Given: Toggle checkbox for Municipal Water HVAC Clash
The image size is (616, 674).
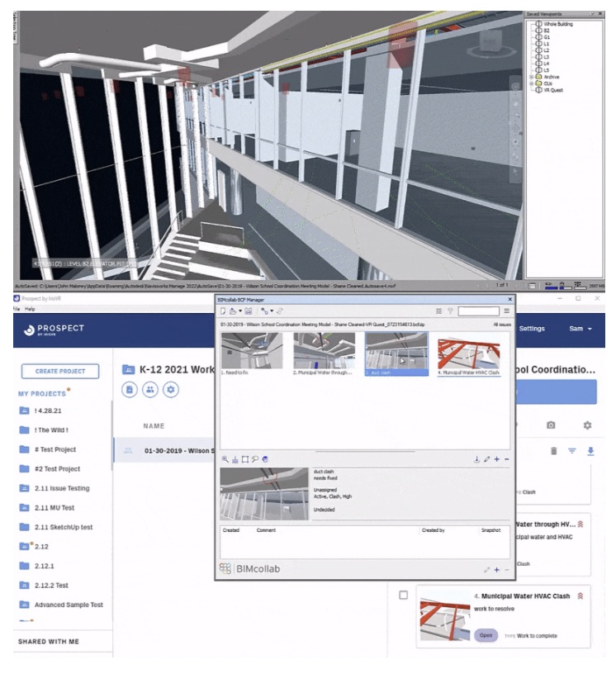Looking at the screenshot, I should (403, 596).
